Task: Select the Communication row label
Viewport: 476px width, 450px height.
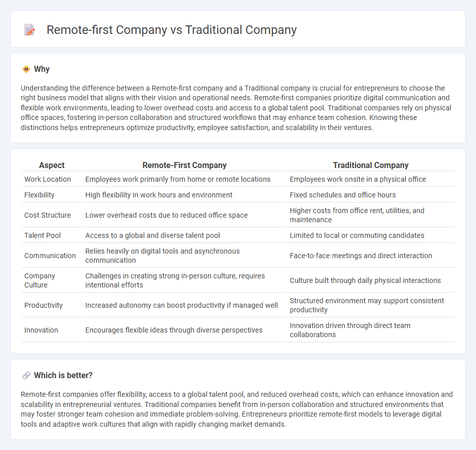Action: [x=50, y=256]
